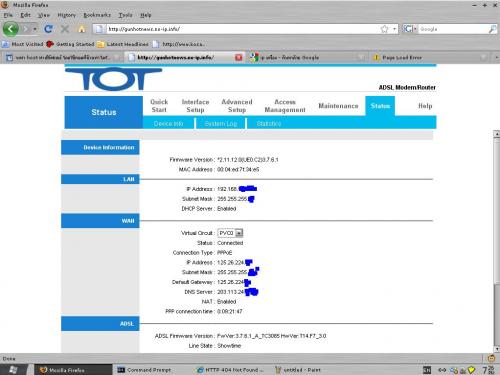
Task: Bookmark this page using the star icon
Action: click(385, 29)
